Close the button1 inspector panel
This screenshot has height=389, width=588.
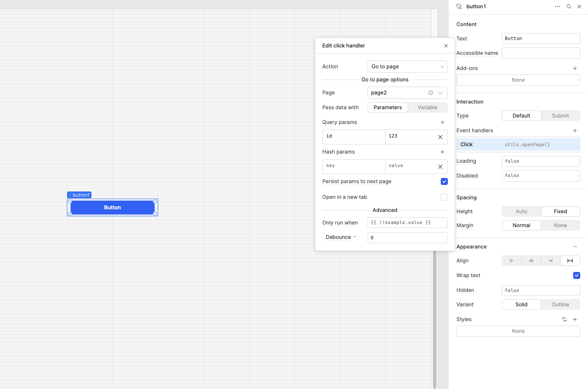click(579, 7)
